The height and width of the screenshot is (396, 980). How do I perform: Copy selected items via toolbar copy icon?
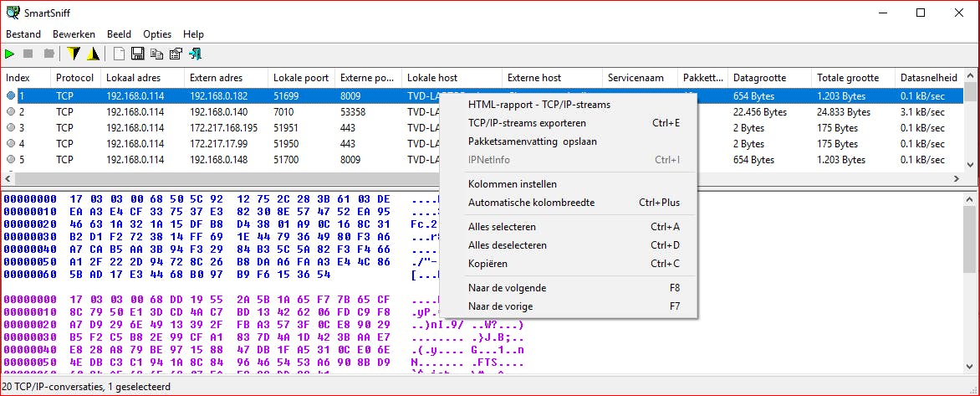tap(156, 54)
